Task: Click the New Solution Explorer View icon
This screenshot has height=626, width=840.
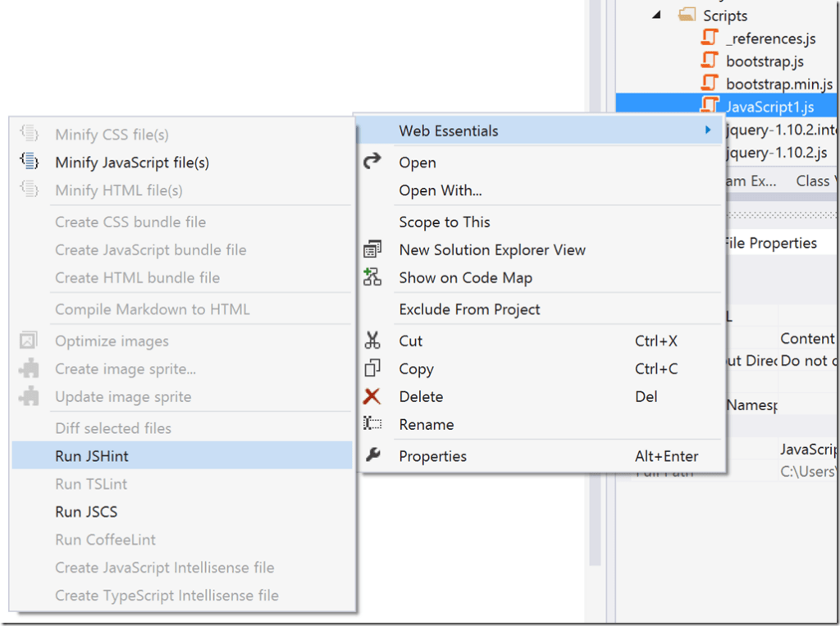Action: [374, 249]
